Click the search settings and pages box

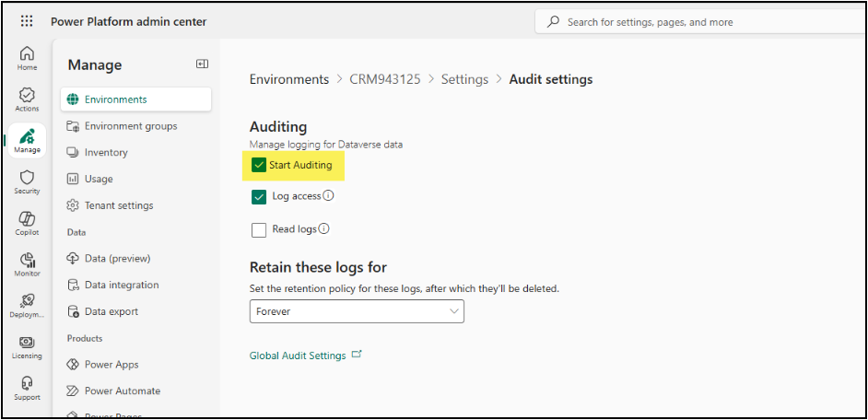700,22
